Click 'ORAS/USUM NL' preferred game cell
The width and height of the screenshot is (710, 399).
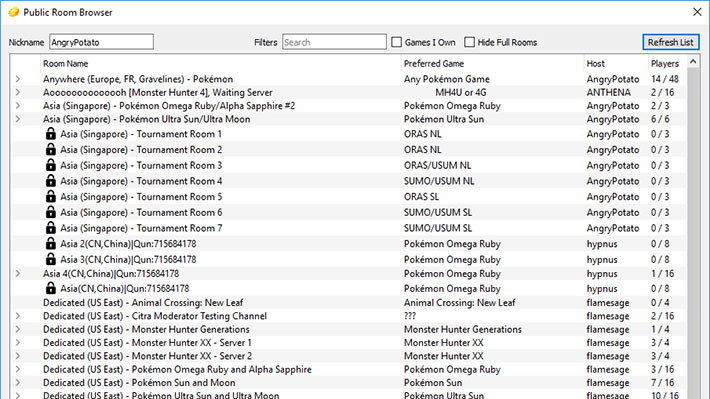point(437,165)
